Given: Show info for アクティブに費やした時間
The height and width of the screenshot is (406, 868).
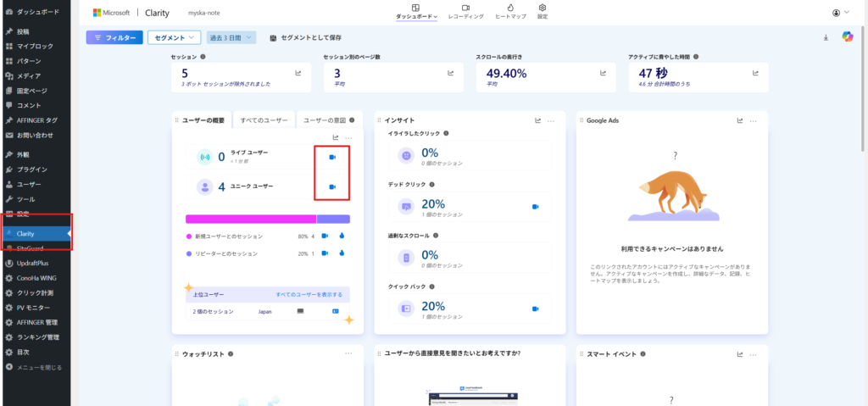Looking at the screenshot, I should [x=696, y=57].
